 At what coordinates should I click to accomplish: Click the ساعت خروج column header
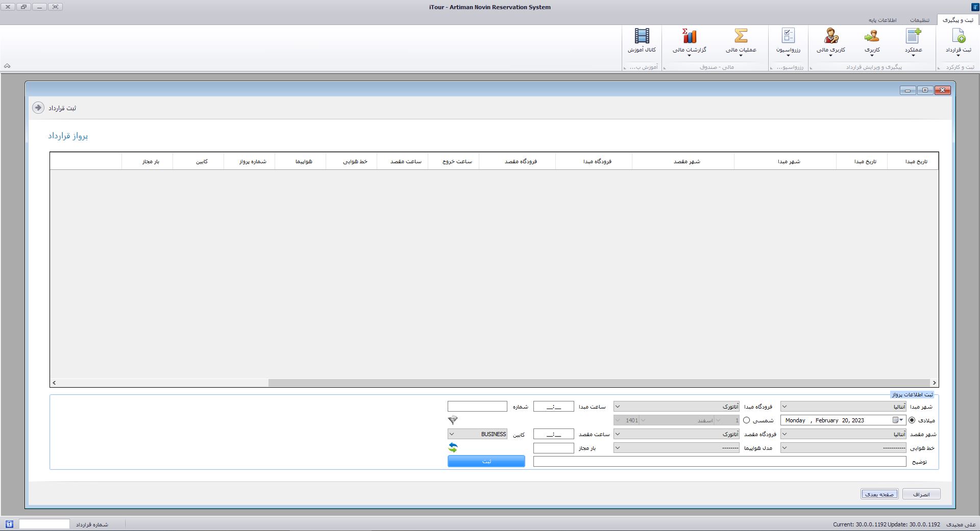(453, 161)
